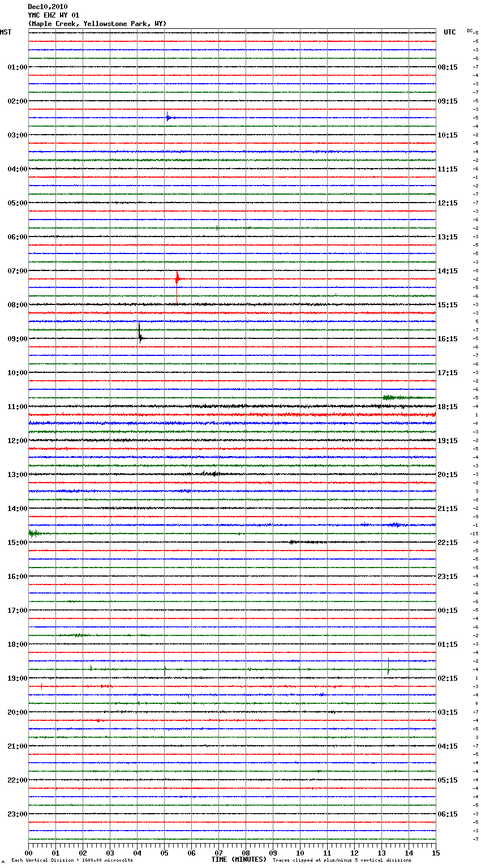This screenshot has width=481, height=868.
Task: Click the 04:15 UTC time label
Action: pyautogui.click(x=448, y=746)
